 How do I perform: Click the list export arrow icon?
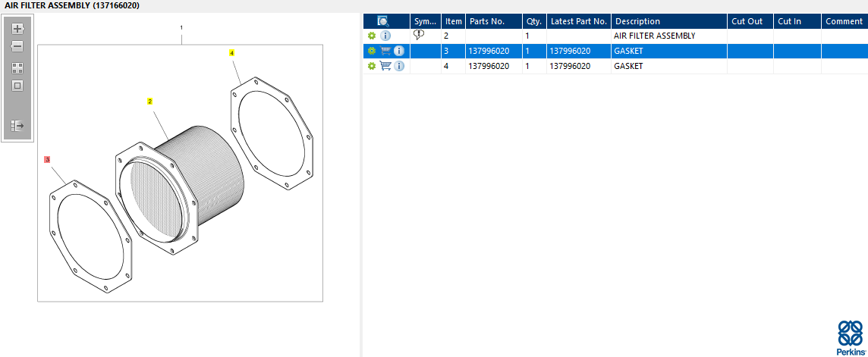pyautogui.click(x=17, y=126)
